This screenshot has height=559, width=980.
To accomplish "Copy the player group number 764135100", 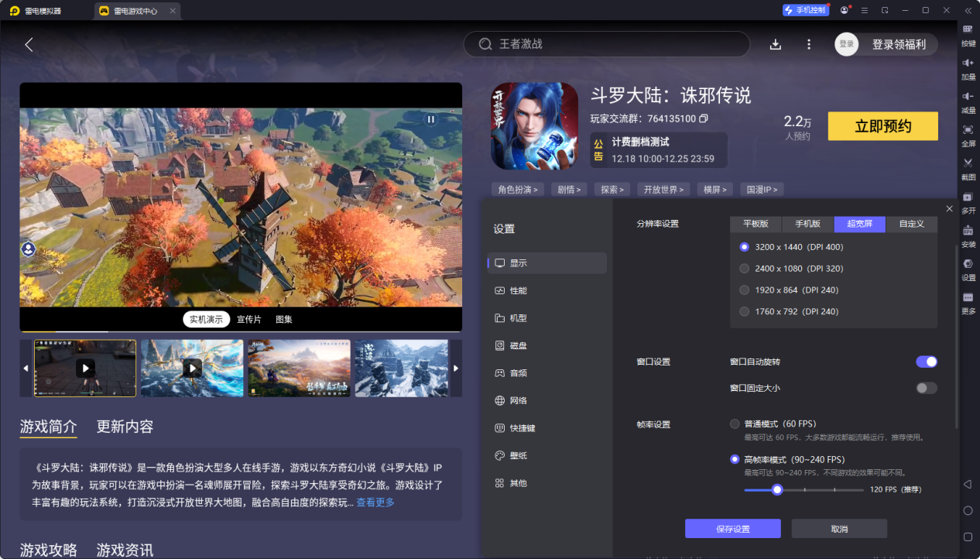I will click(x=704, y=118).
